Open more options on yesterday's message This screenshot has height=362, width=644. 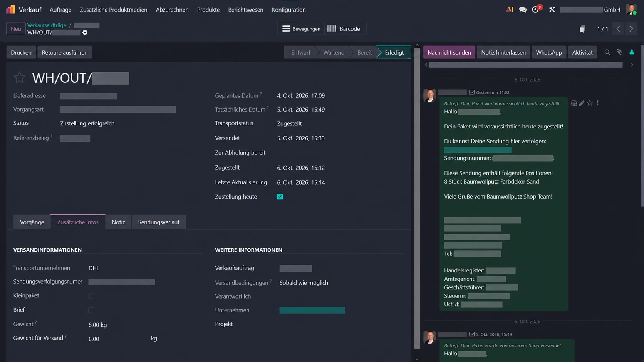pos(597,103)
